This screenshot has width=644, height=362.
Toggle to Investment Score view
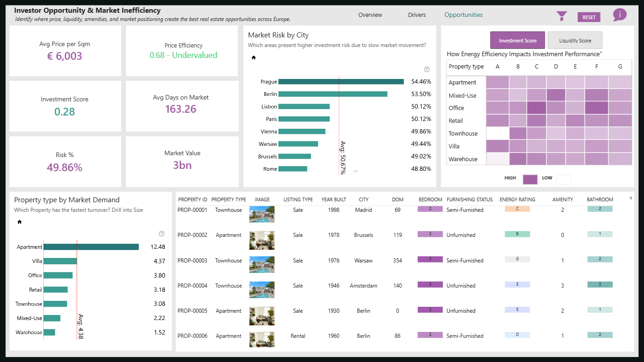click(x=518, y=40)
